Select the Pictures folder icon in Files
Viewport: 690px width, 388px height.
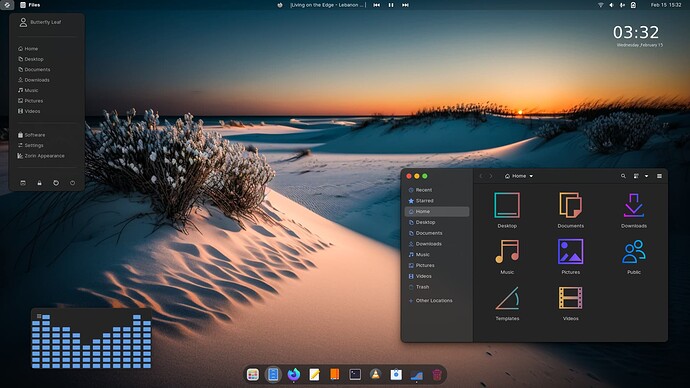571,252
